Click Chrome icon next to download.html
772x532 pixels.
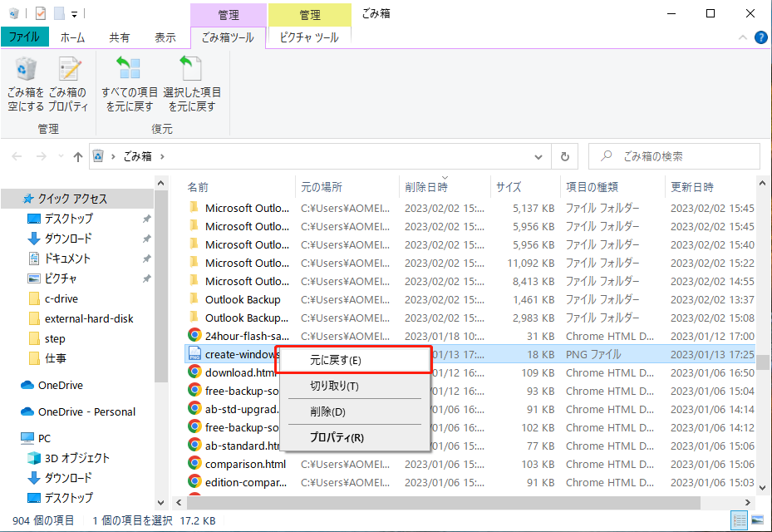pos(194,372)
